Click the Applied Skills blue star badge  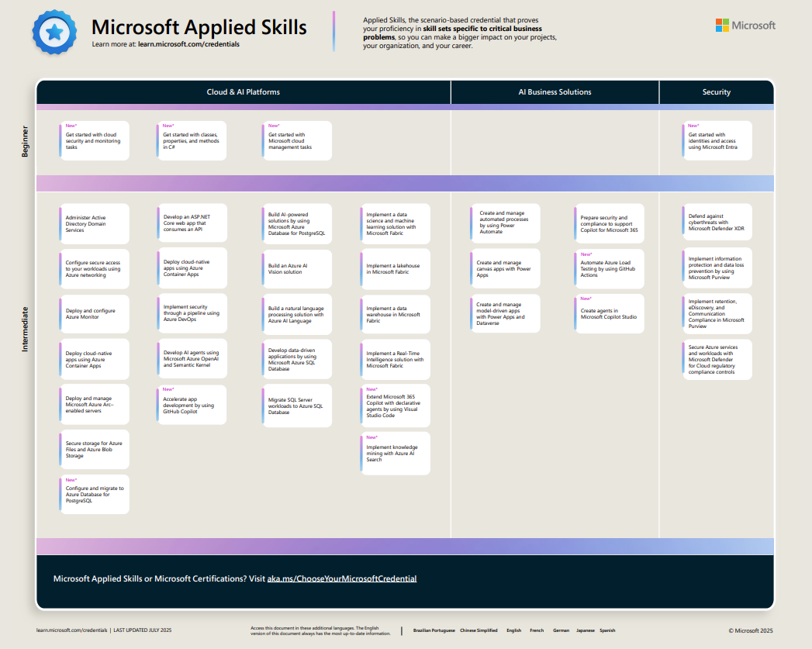point(54,33)
